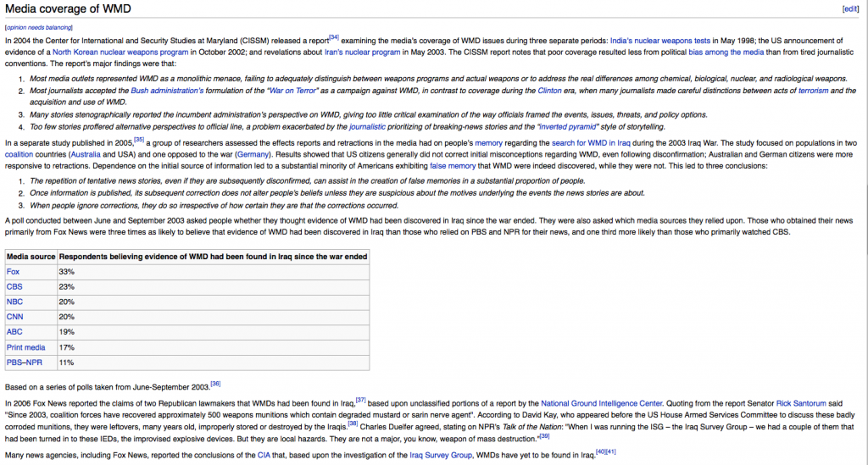This screenshot has width=868, height=465.
Task: Open the 'War on Terror' link
Action: 292,91
